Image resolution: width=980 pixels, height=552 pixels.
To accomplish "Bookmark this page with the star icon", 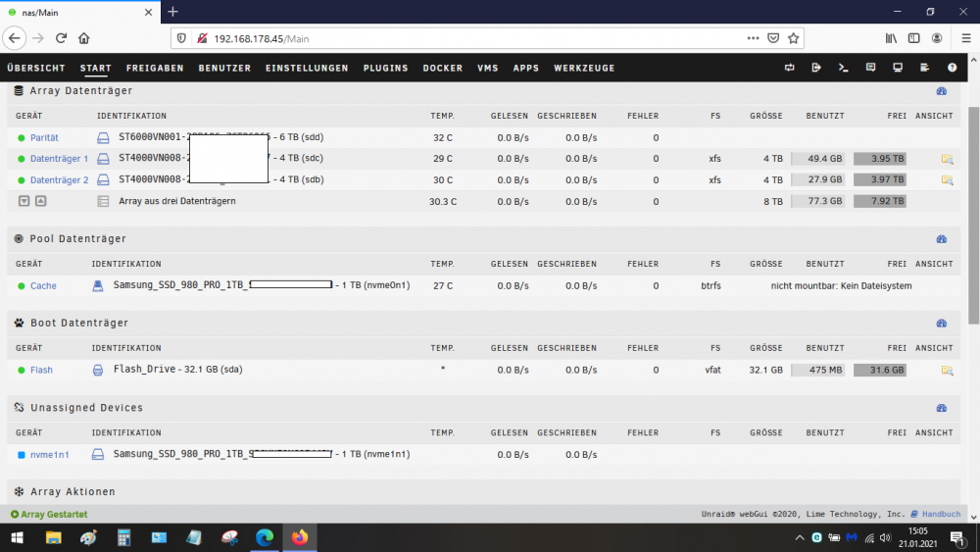I will click(x=793, y=38).
